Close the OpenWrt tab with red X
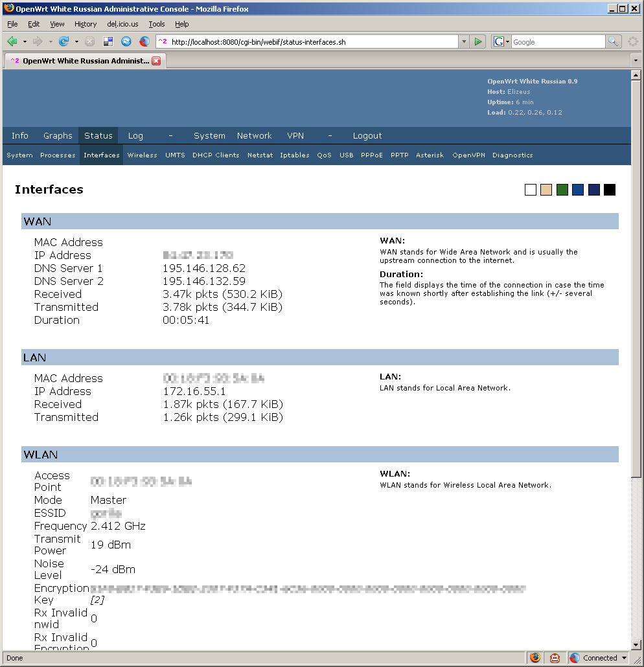Screen dimensions: 644x667 pyautogui.click(x=157, y=61)
